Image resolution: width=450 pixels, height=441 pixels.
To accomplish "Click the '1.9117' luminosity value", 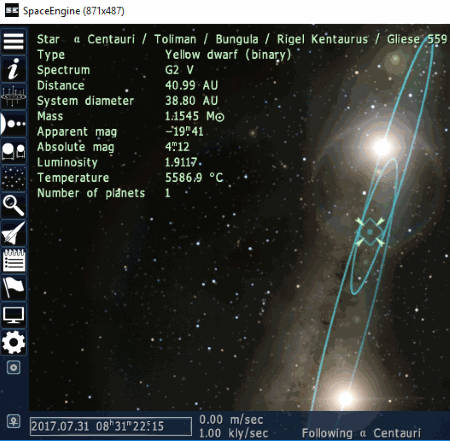I will tap(181, 162).
